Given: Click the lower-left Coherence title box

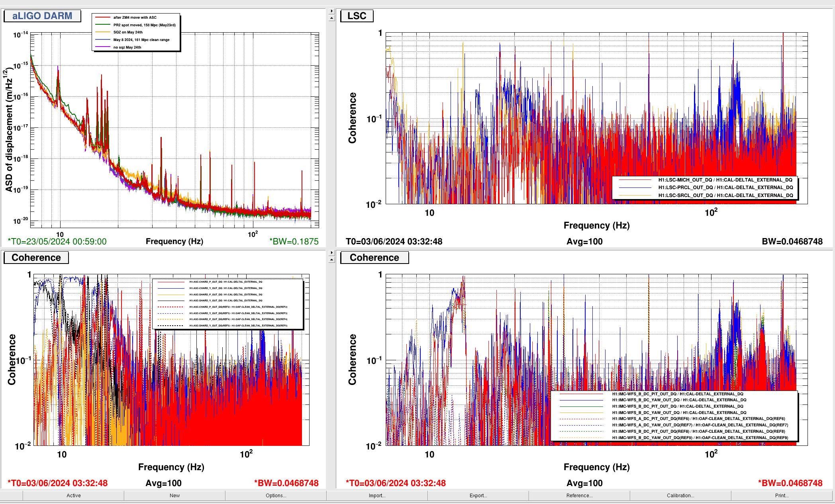Looking at the screenshot, I should tap(36, 258).
